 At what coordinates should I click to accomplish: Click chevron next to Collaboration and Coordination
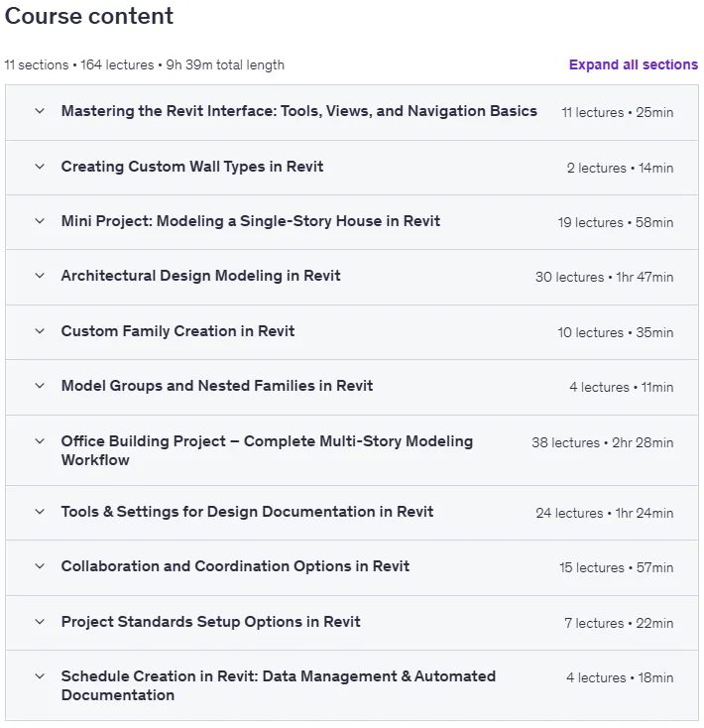point(40,566)
